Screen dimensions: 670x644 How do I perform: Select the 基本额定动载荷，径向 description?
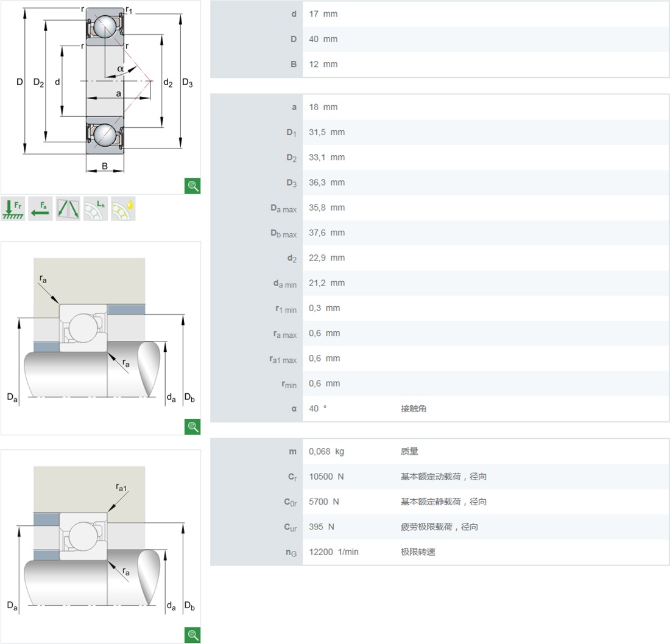pos(443,477)
